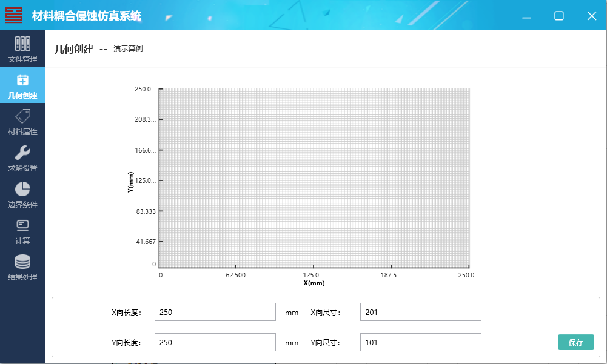Click the 83.333 Y-axis tick label
The height and width of the screenshot is (364, 607).
[x=146, y=211]
